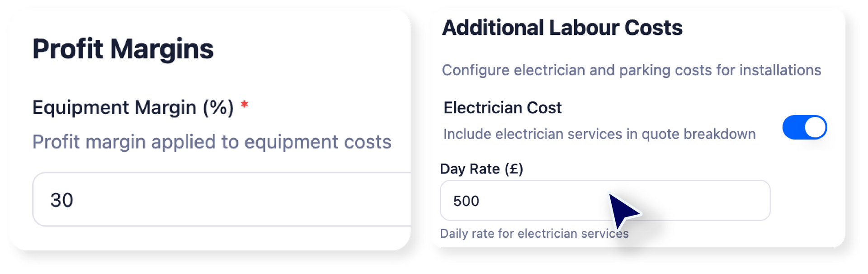Click 'Profit margin applied to equipment costs' text
Viewport: 868px width, 274px height.
click(212, 142)
